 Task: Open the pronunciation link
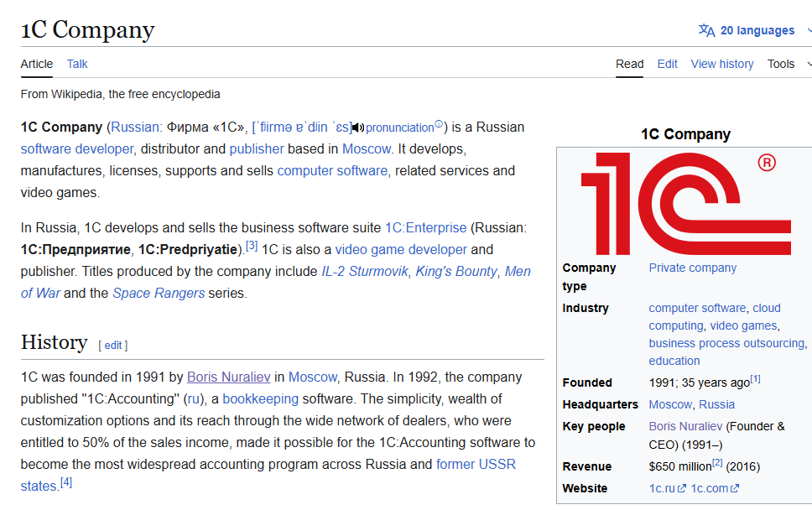click(400, 127)
